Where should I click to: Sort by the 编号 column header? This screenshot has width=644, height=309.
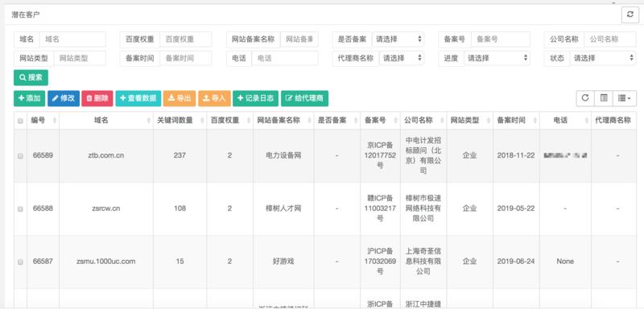43,121
